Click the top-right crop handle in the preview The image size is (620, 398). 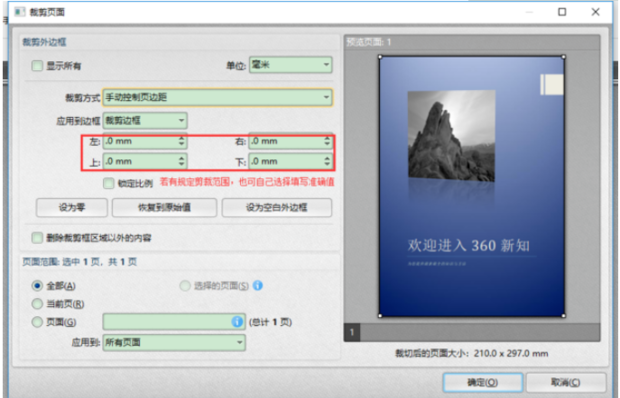(x=563, y=57)
